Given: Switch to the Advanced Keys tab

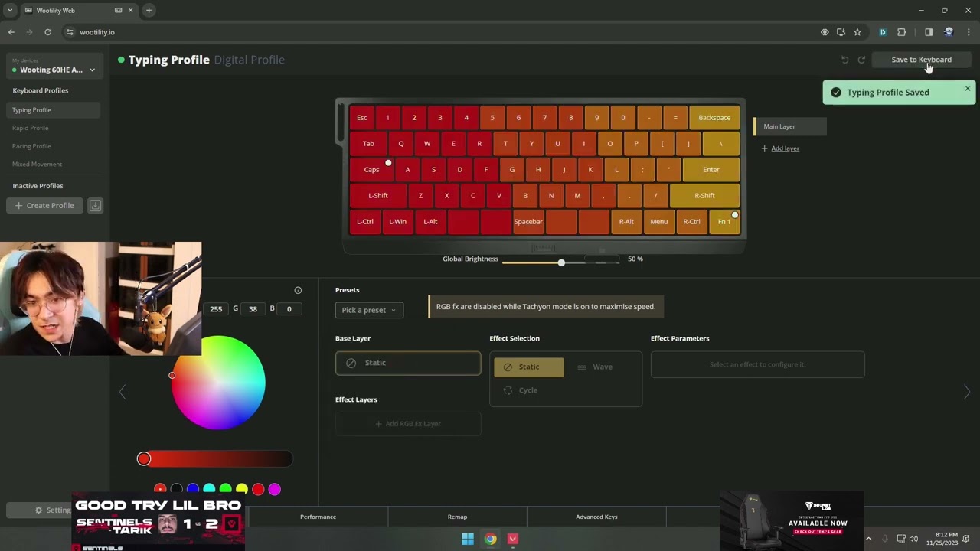Looking at the screenshot, I should pyautogui.click(x=596, y=517).
